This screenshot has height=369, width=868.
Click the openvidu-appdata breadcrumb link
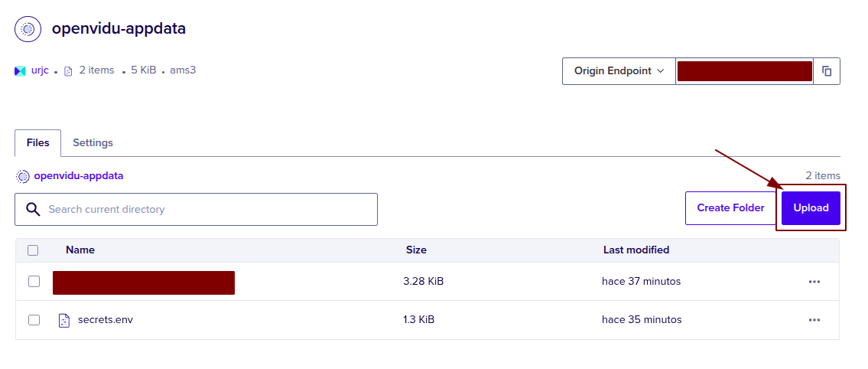click(x=78, y=176)
